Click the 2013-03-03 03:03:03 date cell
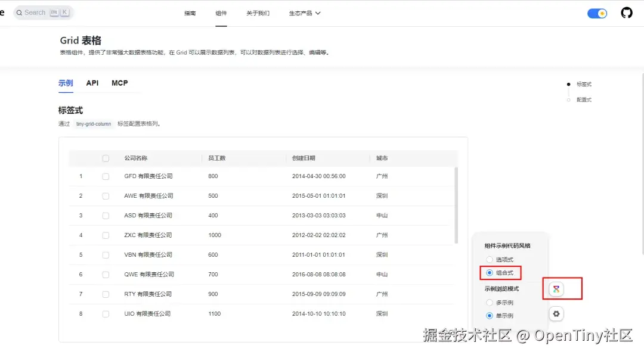Viewport: 644px width, 355px height. point(318,216)
